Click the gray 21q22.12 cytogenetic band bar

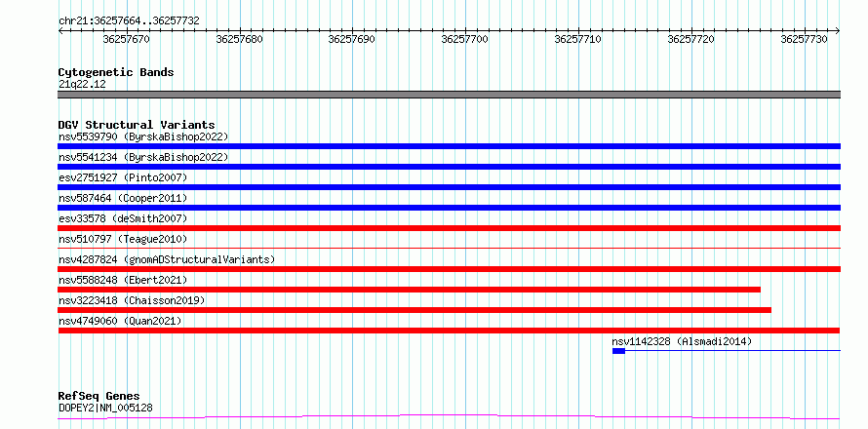click(449, 95)
